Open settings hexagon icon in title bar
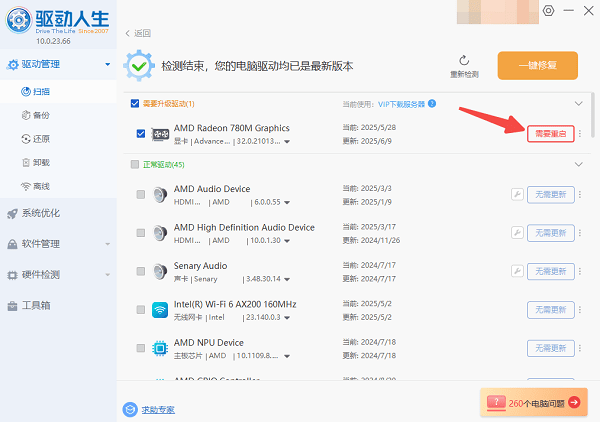The width and height of the screenshot is (600, 422). (x=548, y=11)
